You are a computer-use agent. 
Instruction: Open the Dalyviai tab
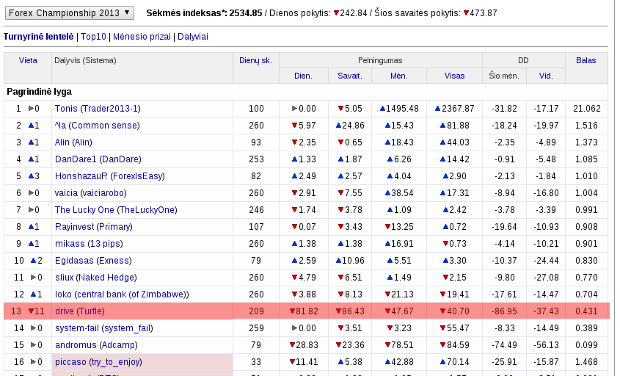[193, 37]
